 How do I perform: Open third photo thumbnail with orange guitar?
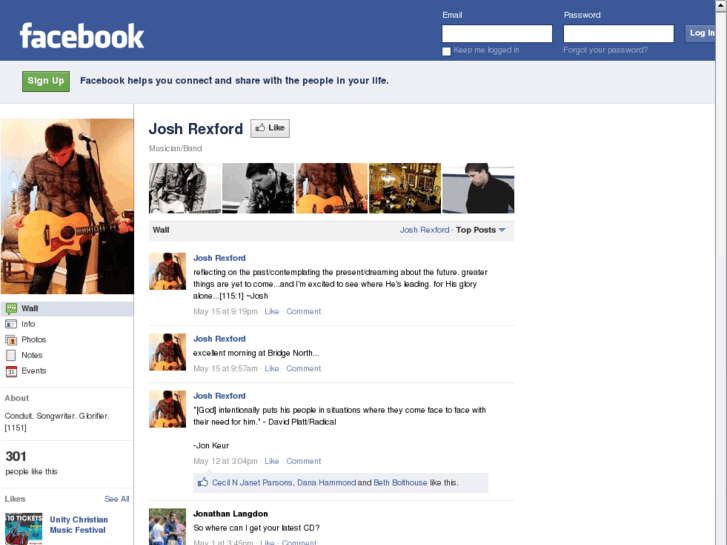(x=332, y=188)
